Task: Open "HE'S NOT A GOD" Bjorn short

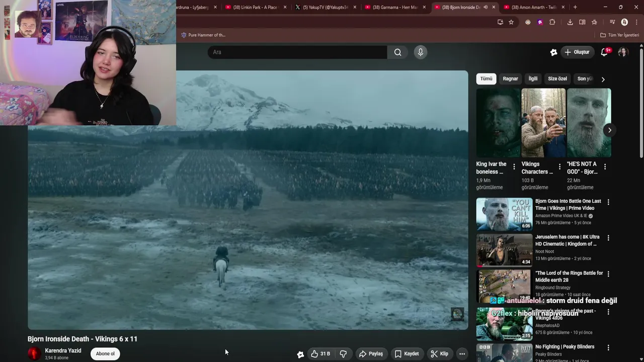Action: click(589, 123)
